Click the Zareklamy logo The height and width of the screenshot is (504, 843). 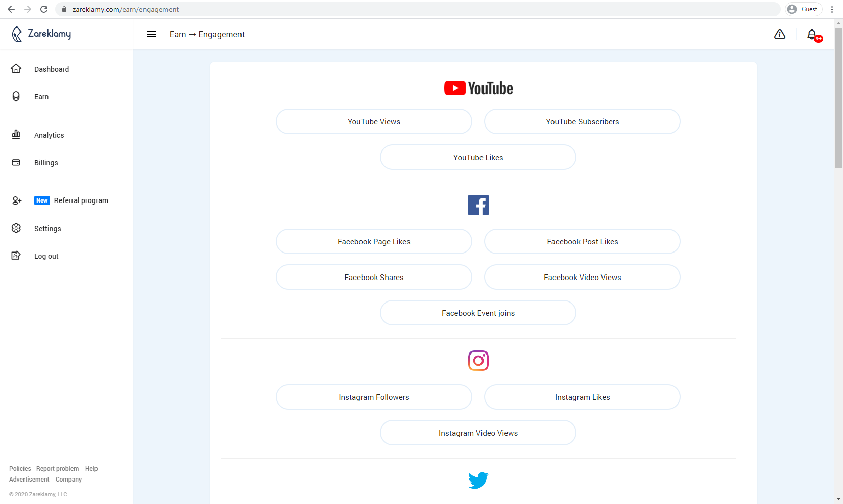tap(41, 34)
